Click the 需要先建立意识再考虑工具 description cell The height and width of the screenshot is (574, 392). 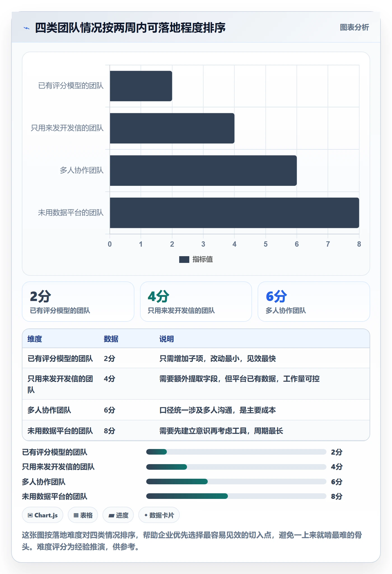point(221,431)
